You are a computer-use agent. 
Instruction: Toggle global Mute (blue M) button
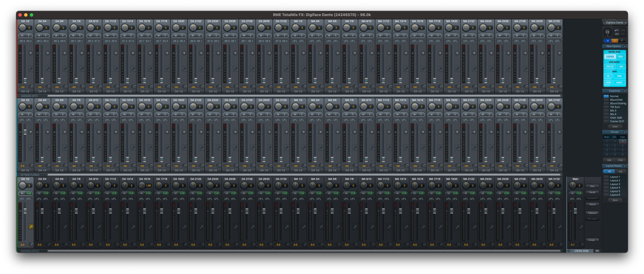(607, 41)
